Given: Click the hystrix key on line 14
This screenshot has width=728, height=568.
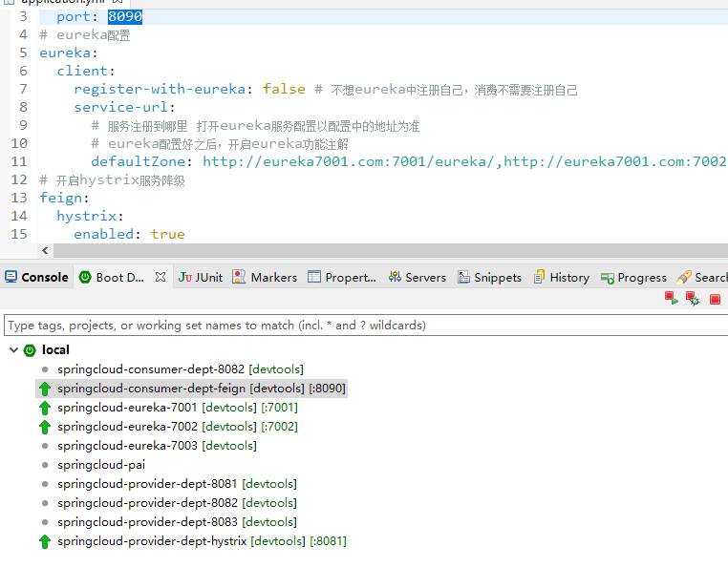Looking at the screenshot, I should point(87,216).
